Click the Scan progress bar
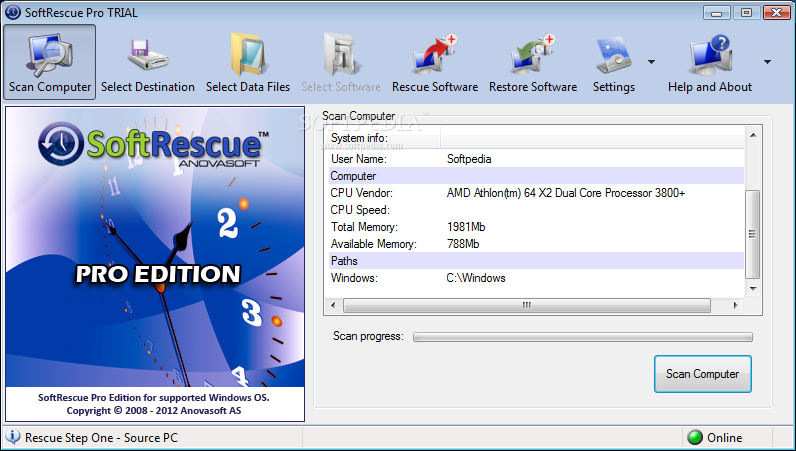Image resolution: width=796 pixels, height=451 pixels. [x=583, y=337]
